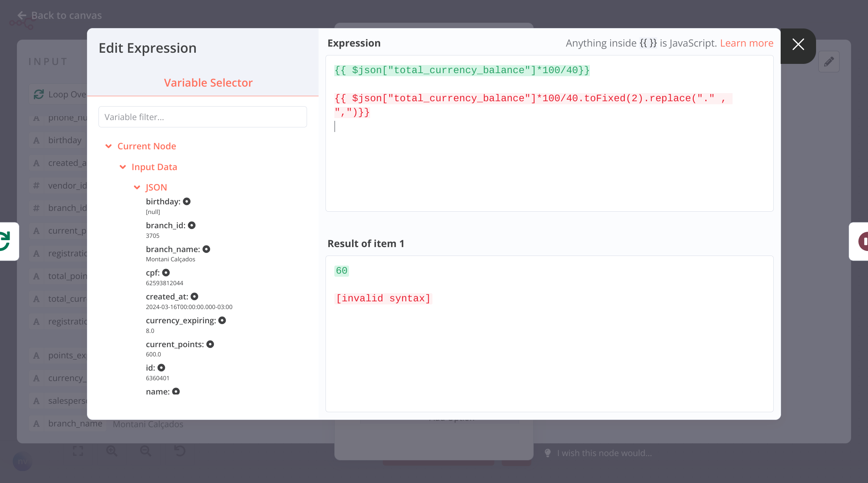The width and height of the screenshot is (868, 483).
Task: Click the lightbulb suggestion icon
Action: (x=548, y=453)
